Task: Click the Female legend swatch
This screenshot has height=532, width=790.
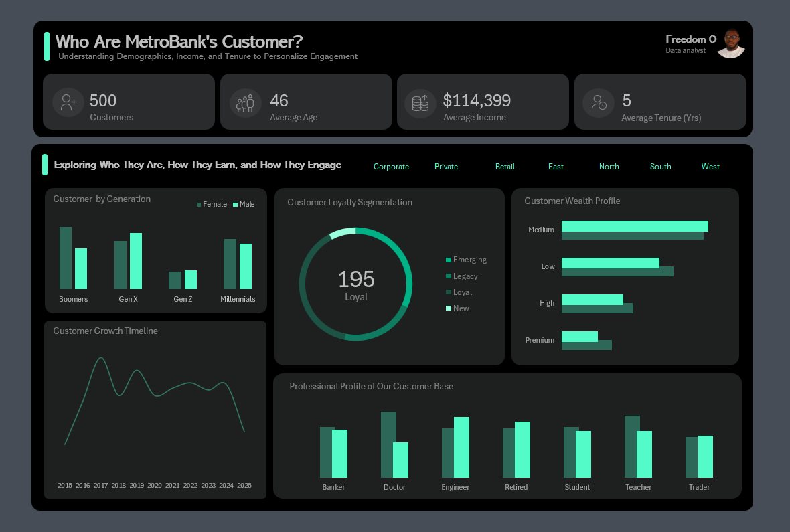Action: pyautogui.click(x=199, y=205)
